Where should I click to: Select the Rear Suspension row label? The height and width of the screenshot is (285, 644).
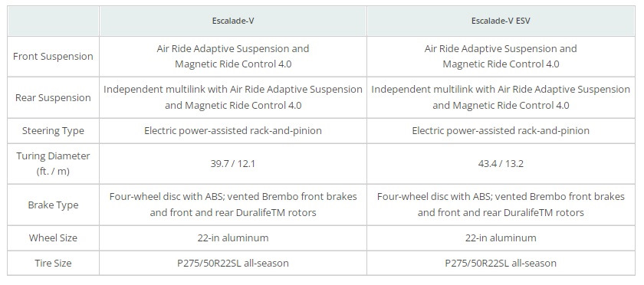(53, 98)
